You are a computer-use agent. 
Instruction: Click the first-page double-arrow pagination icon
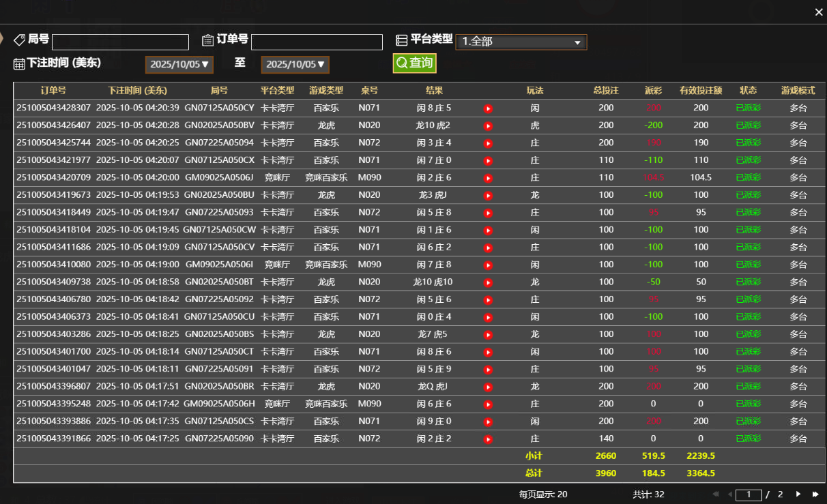pos(715,494)
